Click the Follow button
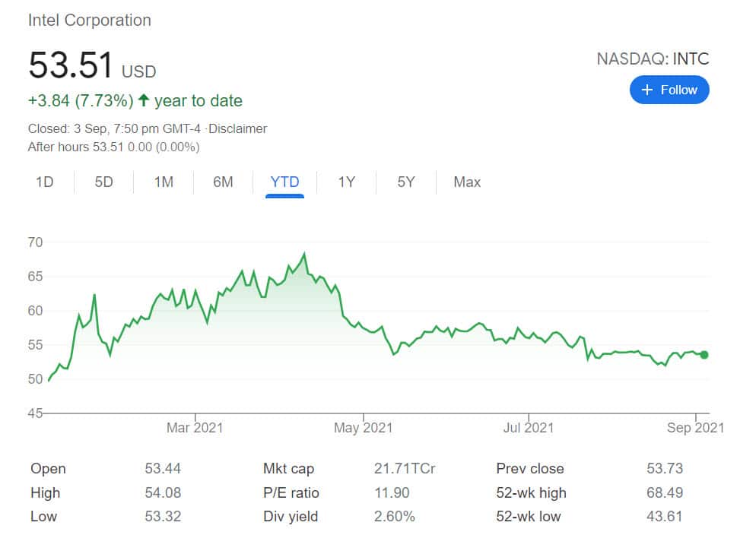 click(669, 90)
